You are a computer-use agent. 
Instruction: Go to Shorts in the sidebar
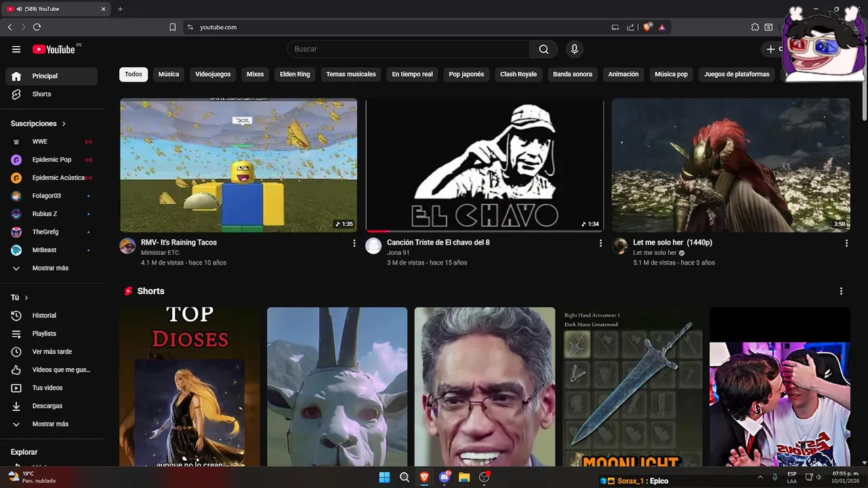coord(51,94)
